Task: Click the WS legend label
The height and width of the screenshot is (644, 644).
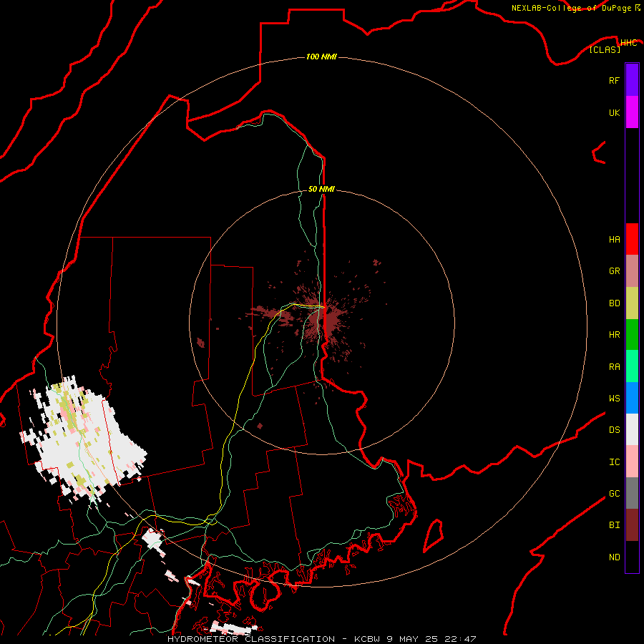Action: pyautogui.click(x=614, y=398)
